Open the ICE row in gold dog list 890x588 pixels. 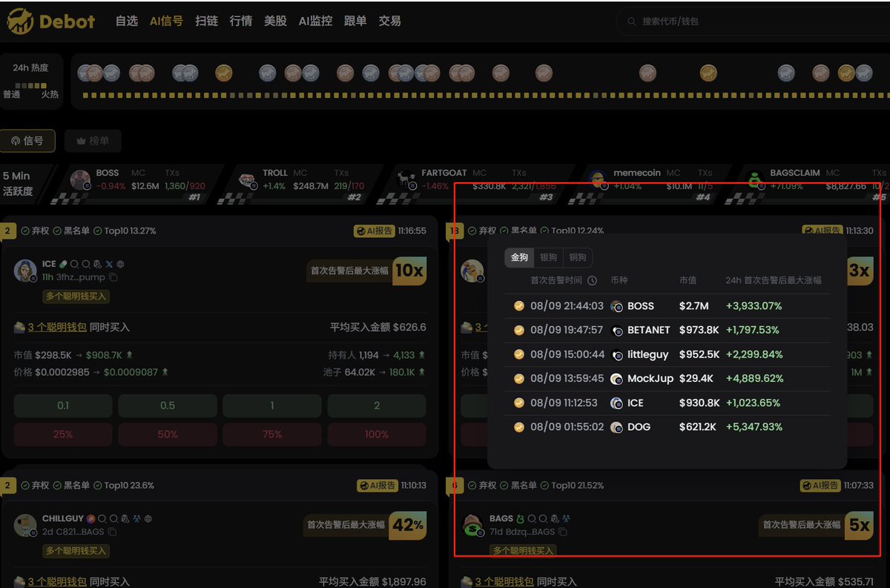coord(667,403)
